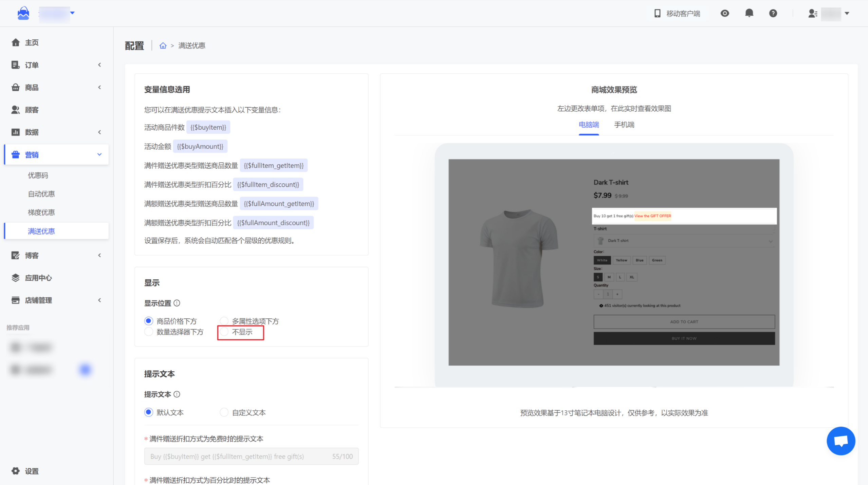The width and height of the screenshot is (868, 485).
Task: Select the 满送优惠 submenu item
Action: pos(56,231)
